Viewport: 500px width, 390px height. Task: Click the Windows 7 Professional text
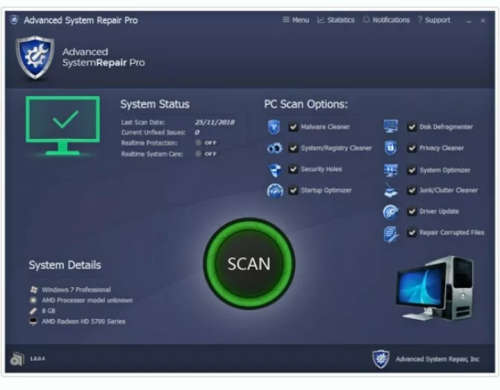(76, 289)
